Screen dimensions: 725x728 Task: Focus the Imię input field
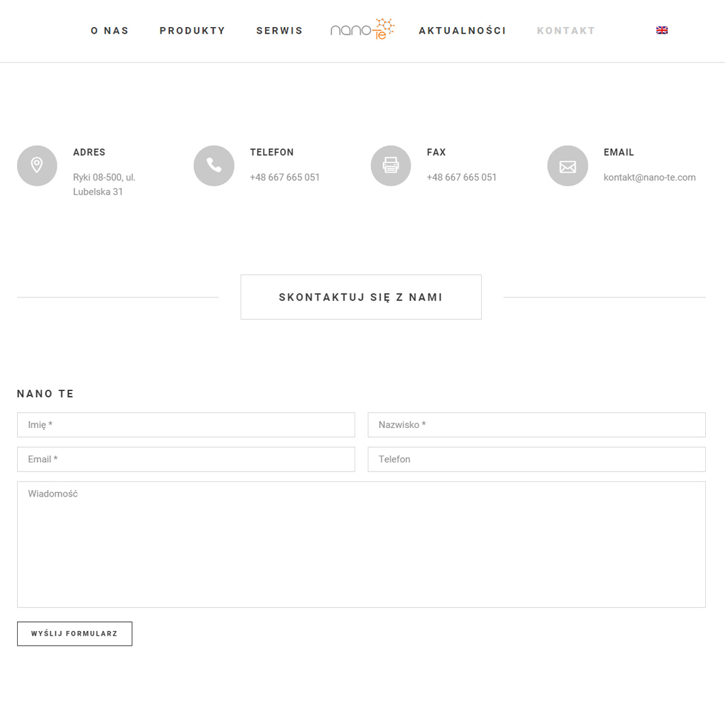[x=186, y=425]
